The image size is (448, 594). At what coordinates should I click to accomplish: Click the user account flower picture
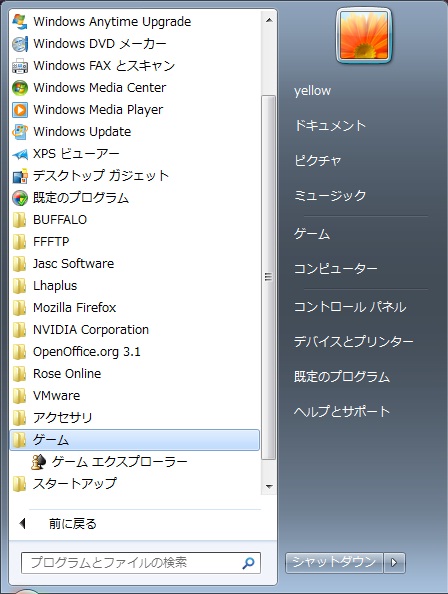(x=364, y=36)
